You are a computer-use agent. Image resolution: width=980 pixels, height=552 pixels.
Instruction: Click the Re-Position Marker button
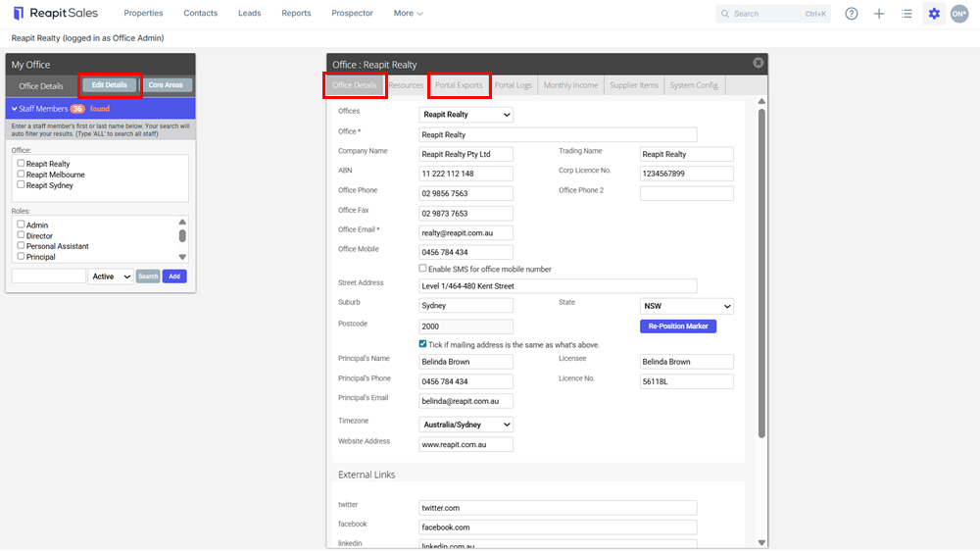pos(677,326)
